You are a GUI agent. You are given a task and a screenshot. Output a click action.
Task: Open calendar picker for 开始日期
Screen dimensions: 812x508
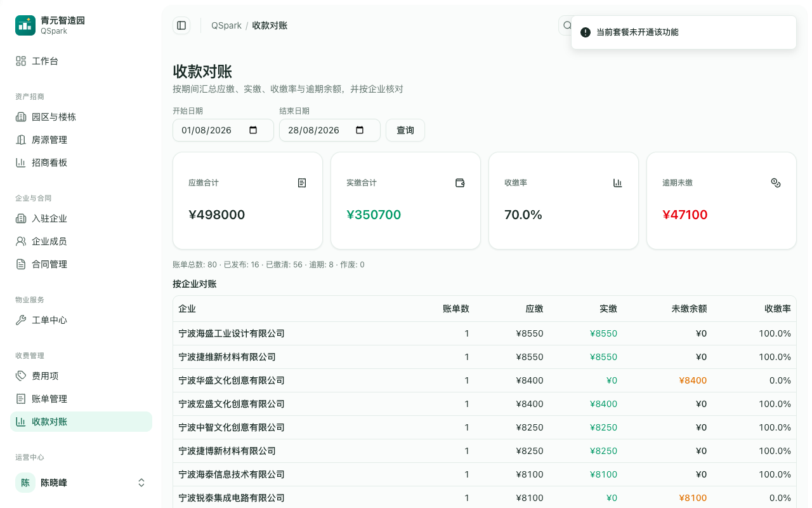[x=253, y=130]
